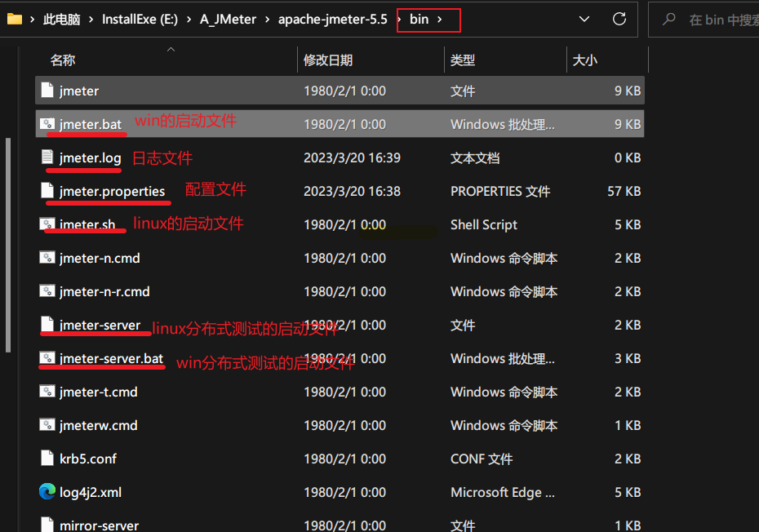Click the bin breadcrumb segment
Screen dimensions: 759x532
point(419,20)
